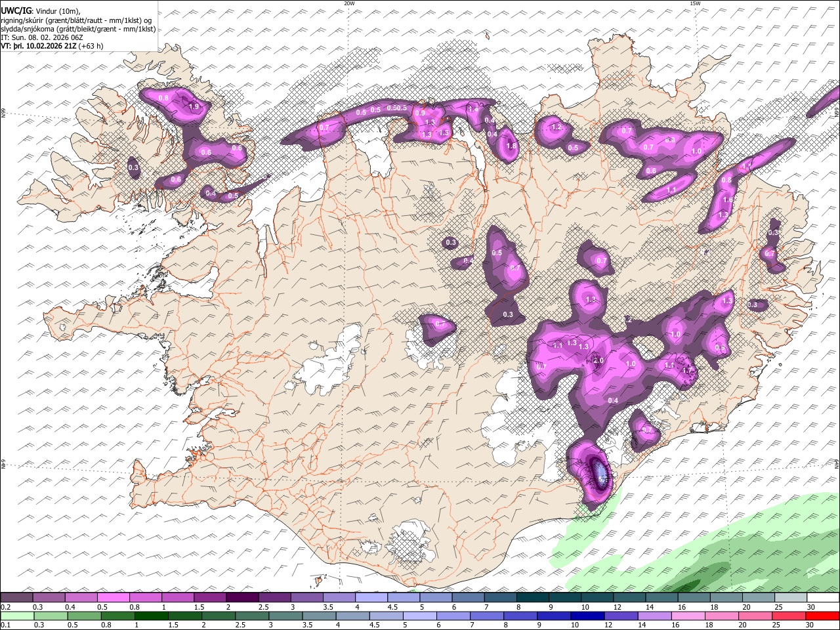
Task: Click the light lavender swatch after the upper 4 label
Action: 371,597
